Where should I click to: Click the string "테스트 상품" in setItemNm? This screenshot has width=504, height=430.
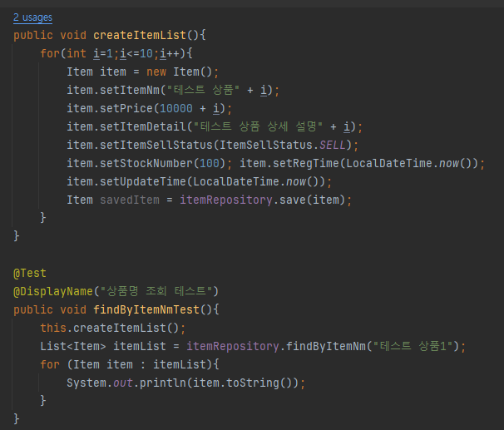click(x=203, y=90)
